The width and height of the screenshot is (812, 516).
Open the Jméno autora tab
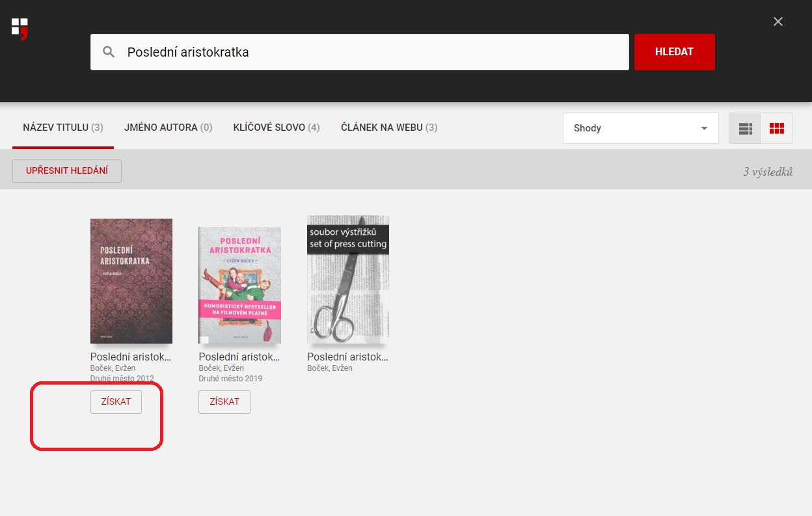click(168, 128)
